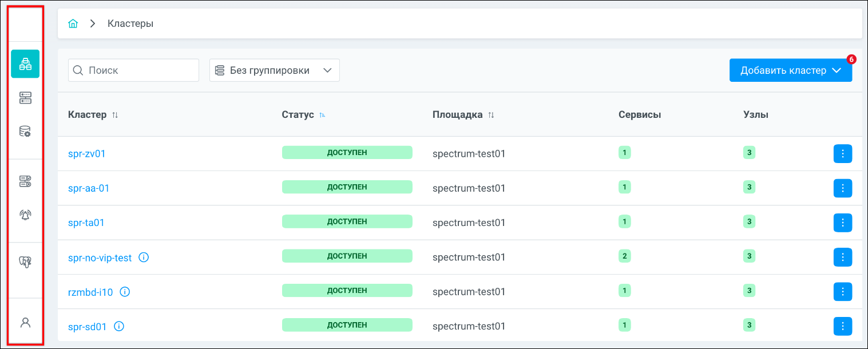Toggle sorting on the 'Статус' column
Viewport: 868px width, 349px height.
tap(323, 115)
